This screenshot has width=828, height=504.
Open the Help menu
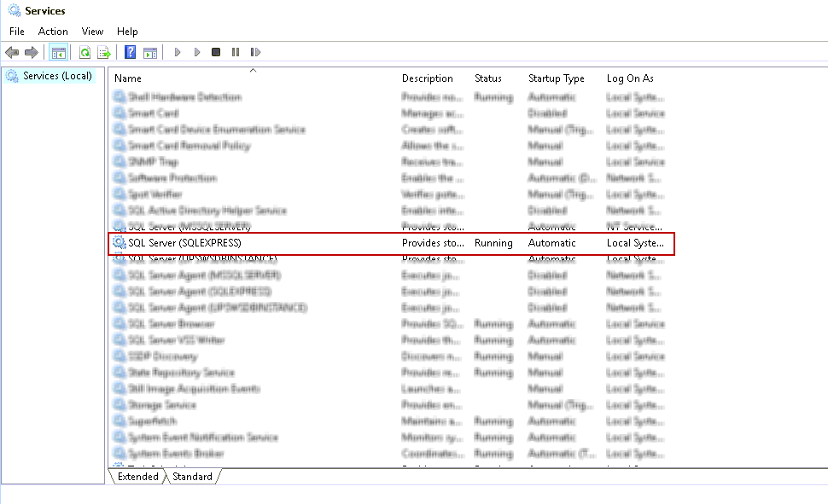127,32
